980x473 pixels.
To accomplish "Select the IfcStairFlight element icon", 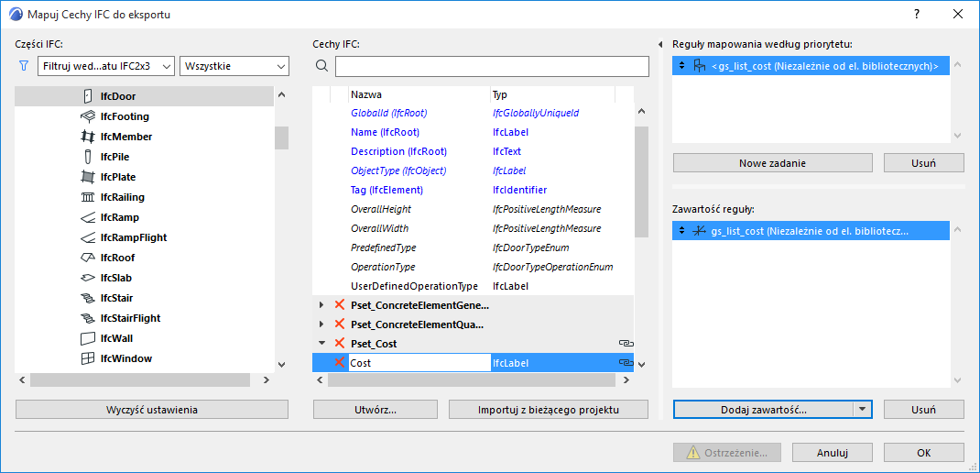I will [88, 318].
